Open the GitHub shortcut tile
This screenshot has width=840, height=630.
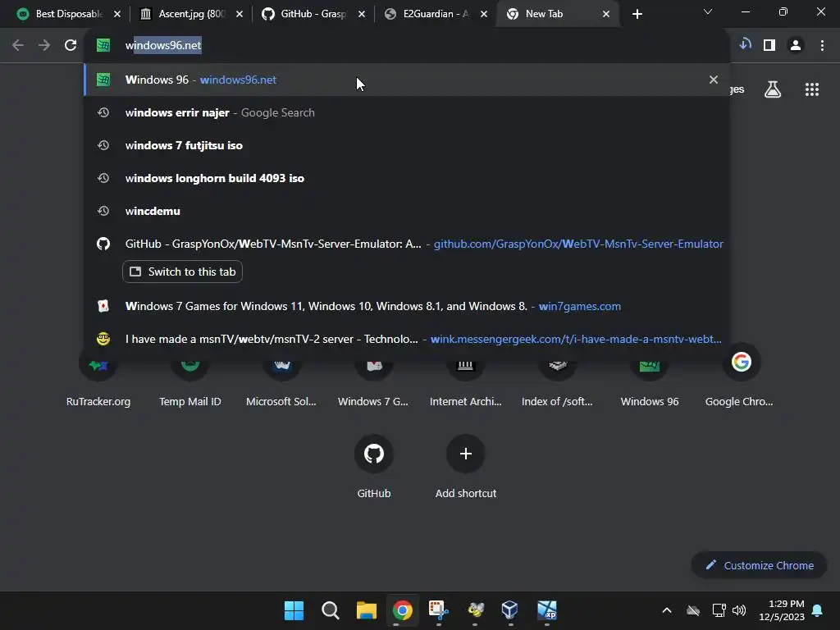tap(374, 466)
